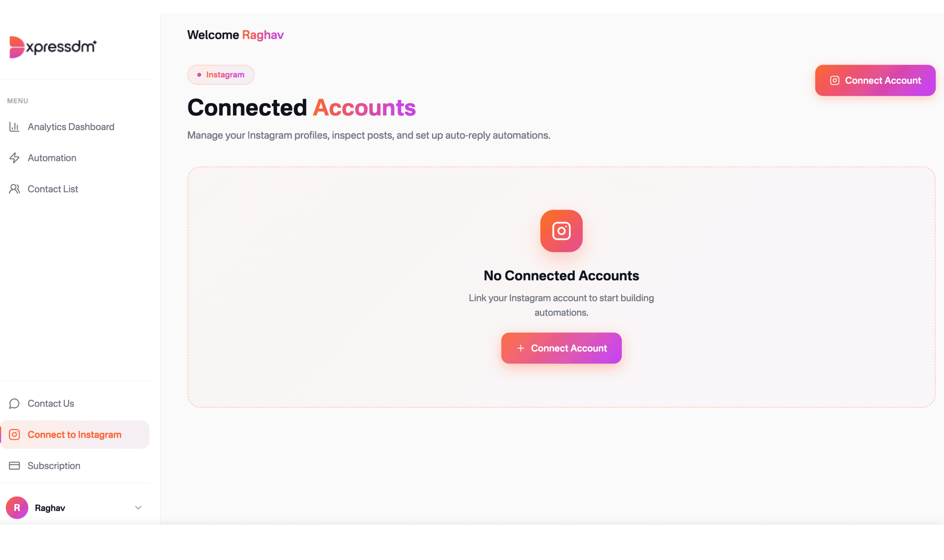Click the Contact Us chat bubble icon
Screen dimensions: 944x560
click(14, 403)
